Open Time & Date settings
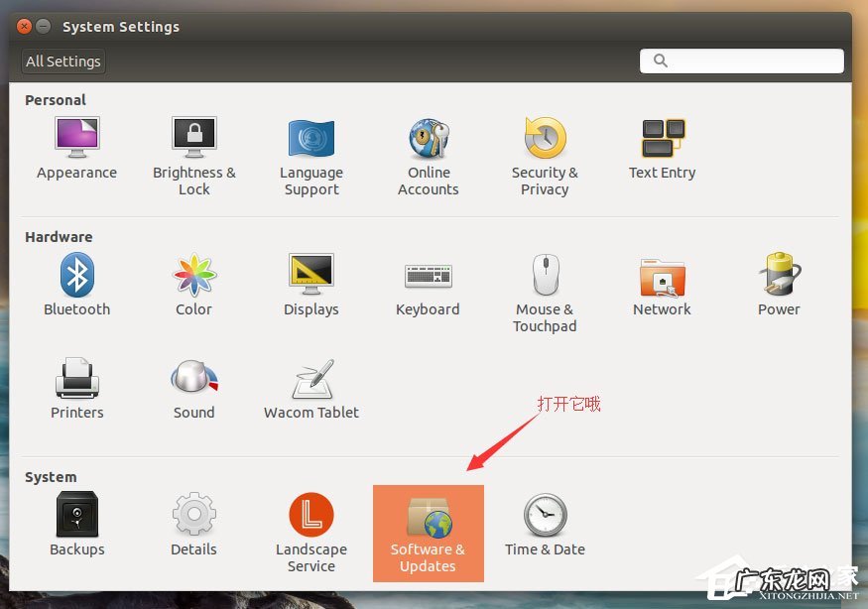 click(x=545, y=526)
